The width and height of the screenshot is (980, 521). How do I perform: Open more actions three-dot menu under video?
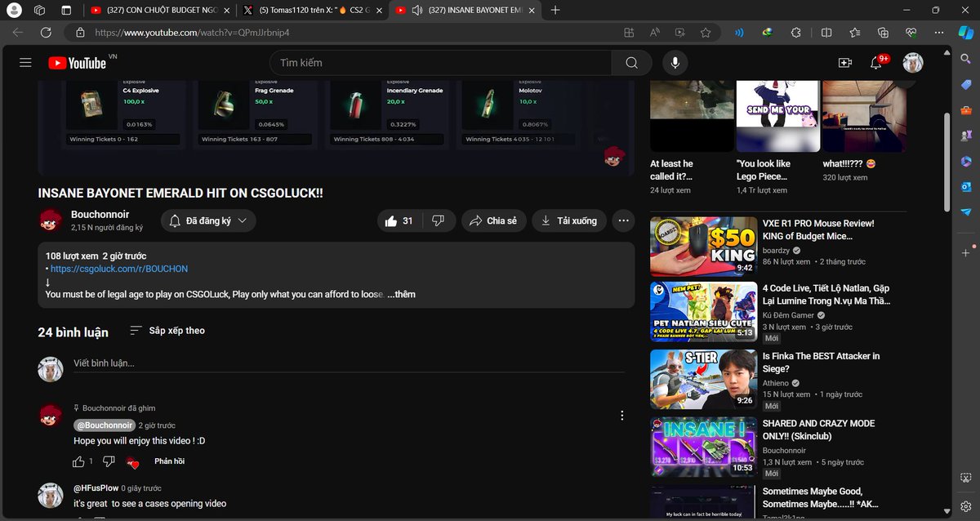(x=623, y=220)
